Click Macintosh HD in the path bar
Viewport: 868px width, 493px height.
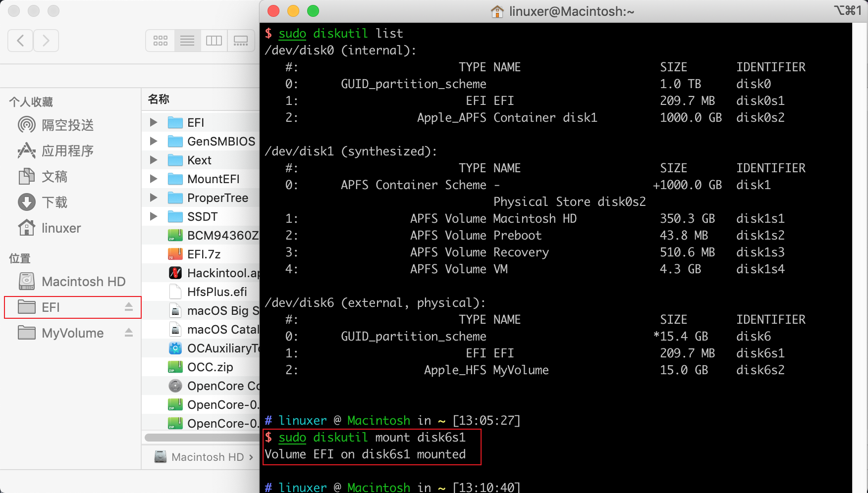click(207, 457)
